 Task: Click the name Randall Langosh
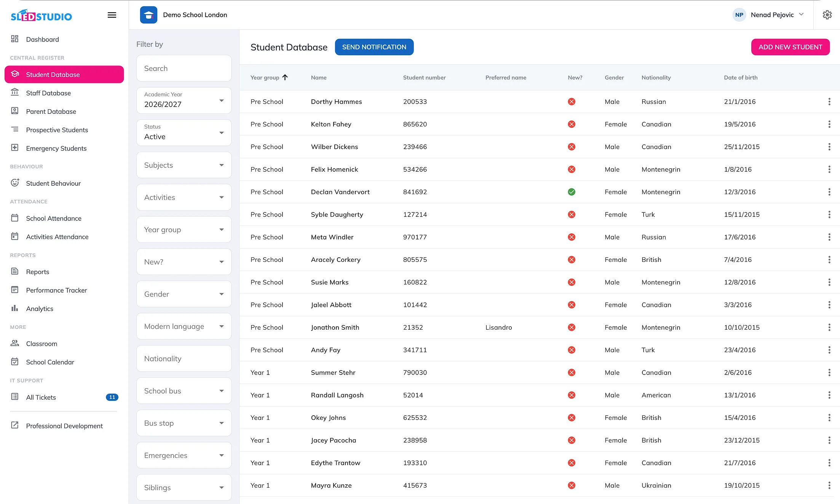pyautogui.click(x=337, y=395)
